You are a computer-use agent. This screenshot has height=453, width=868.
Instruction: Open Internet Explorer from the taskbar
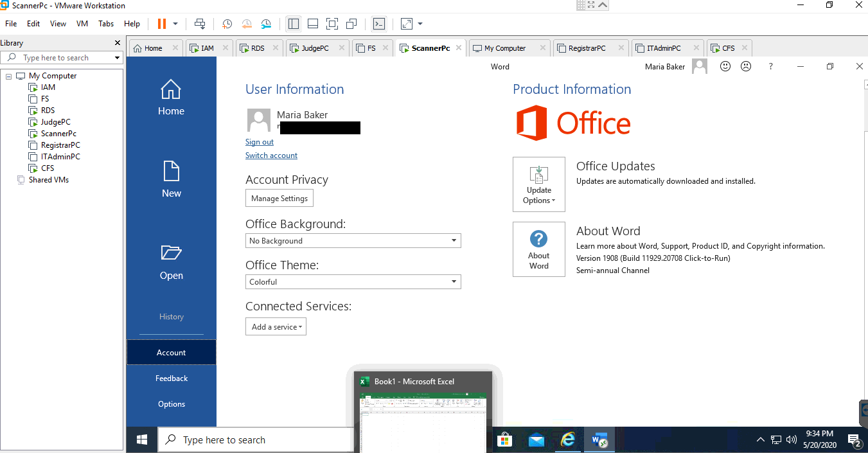[x=568, y=440]
